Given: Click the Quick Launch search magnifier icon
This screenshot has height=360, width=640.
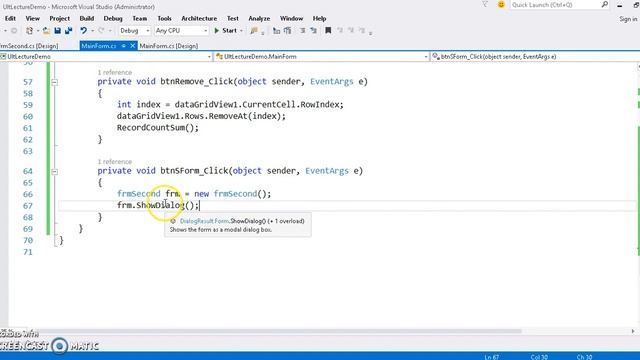Looking at the screenshot, I should (x=604, y=4).
